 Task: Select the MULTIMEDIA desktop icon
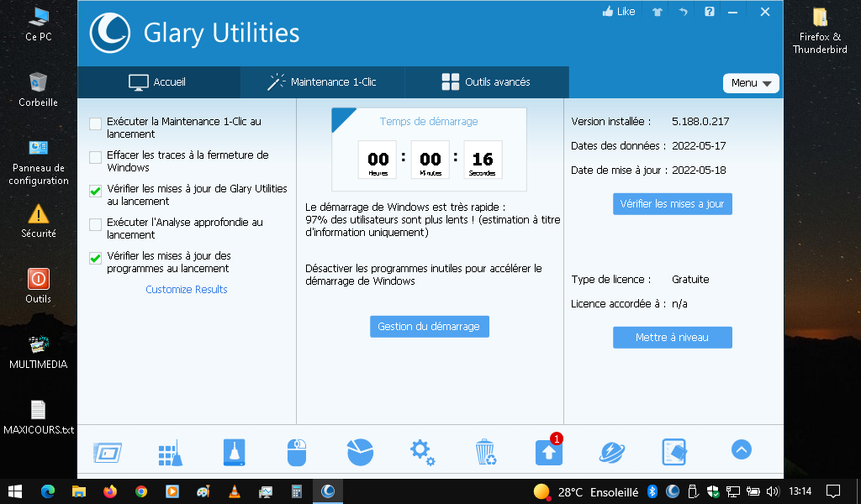pos(39,352)
